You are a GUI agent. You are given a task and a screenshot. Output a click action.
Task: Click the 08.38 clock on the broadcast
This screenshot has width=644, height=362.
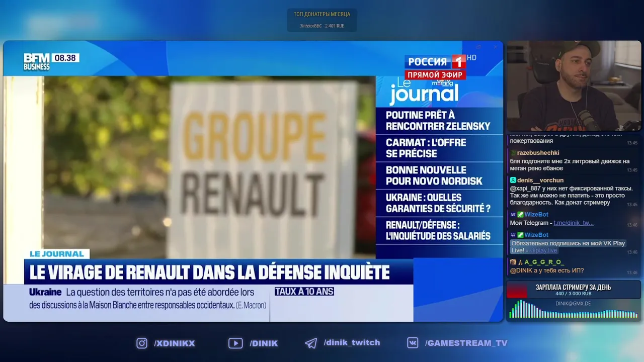(x=65, y=58)
